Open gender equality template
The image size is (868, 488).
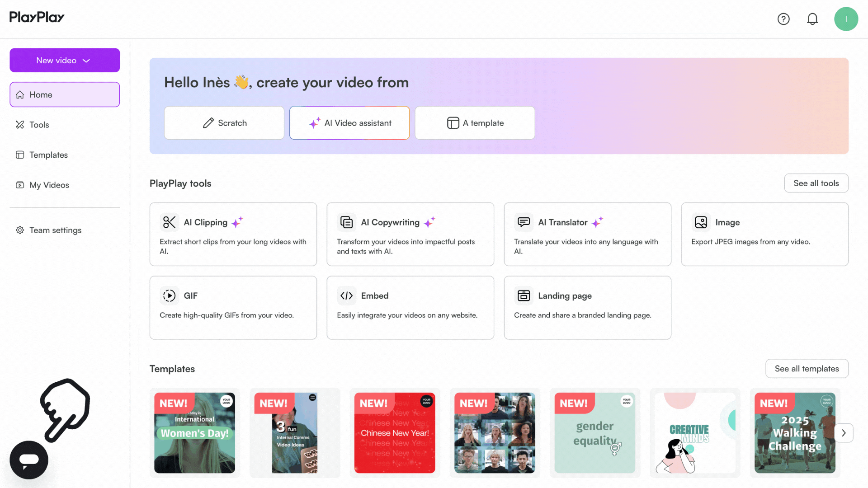pos(595,433)
